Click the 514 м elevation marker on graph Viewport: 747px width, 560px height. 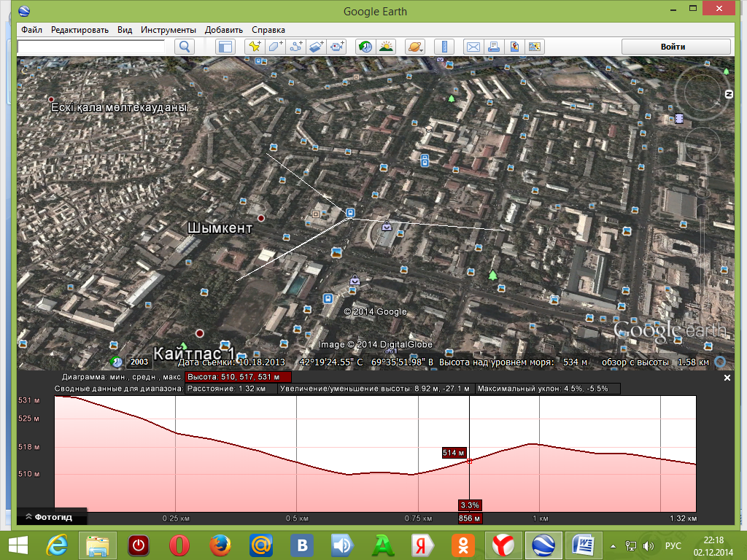tap(454, 453)
